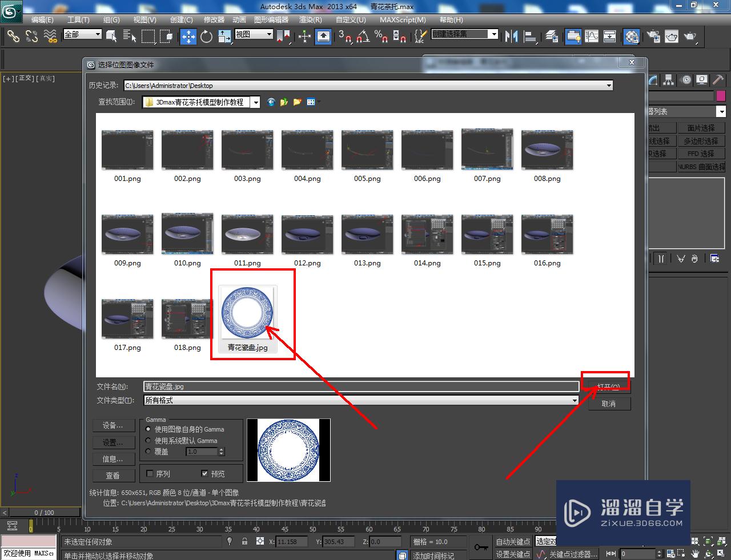Click the Render Setup teapot icon

(x=653, y=37)
